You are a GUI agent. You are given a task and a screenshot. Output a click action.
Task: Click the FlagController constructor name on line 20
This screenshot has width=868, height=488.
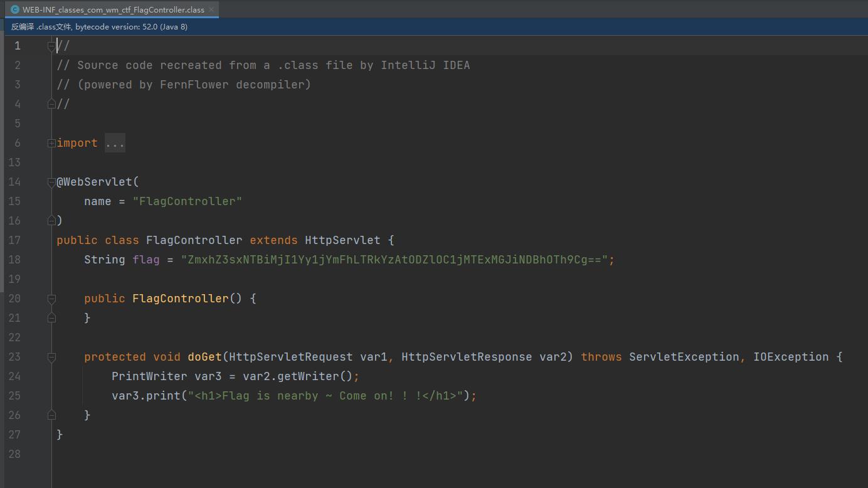point(181,299)
